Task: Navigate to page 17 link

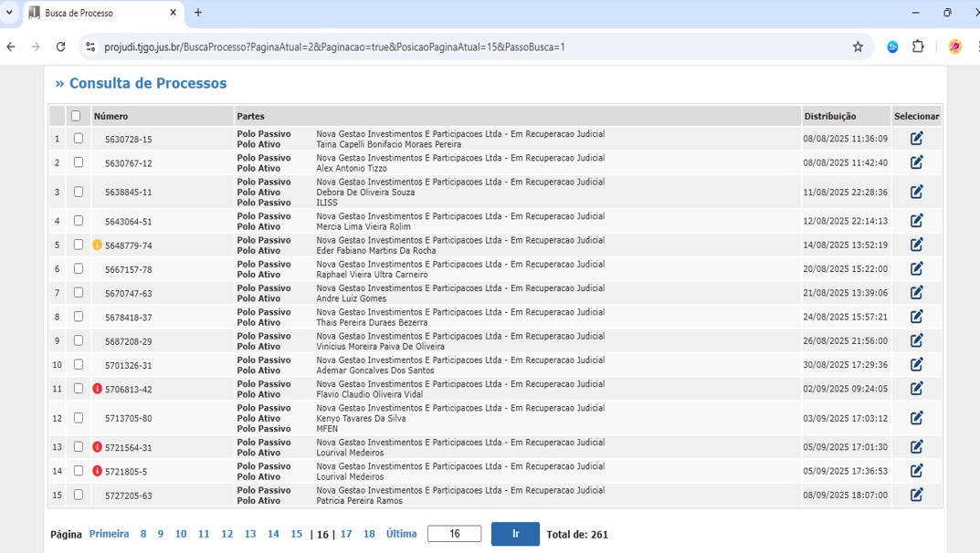Action: point(346,534)
